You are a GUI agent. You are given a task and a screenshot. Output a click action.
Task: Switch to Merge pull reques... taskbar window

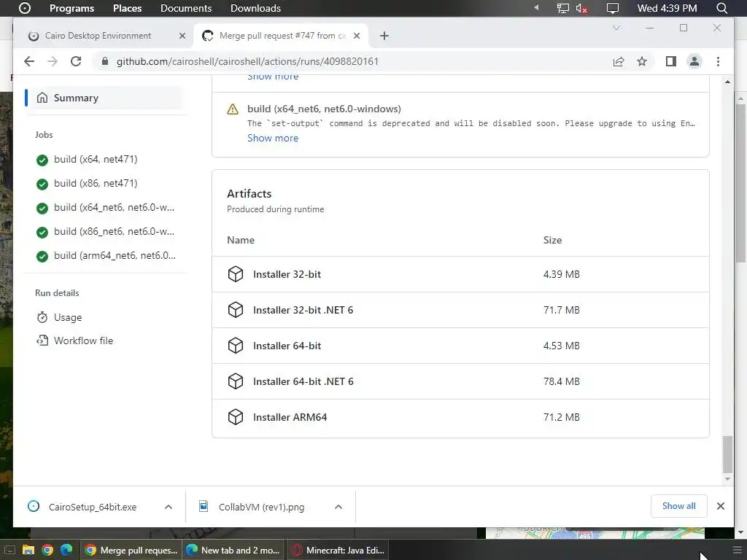[131, 550]
